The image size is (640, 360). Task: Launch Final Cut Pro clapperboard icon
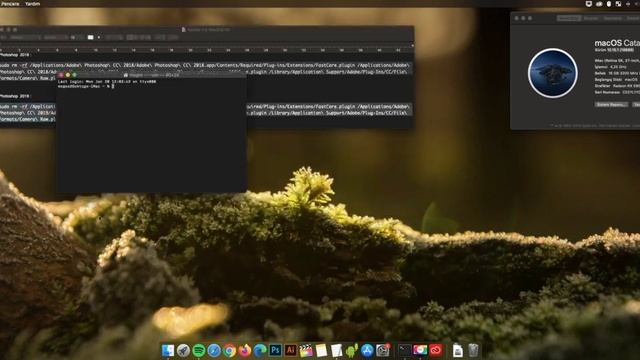pos(306,350)
